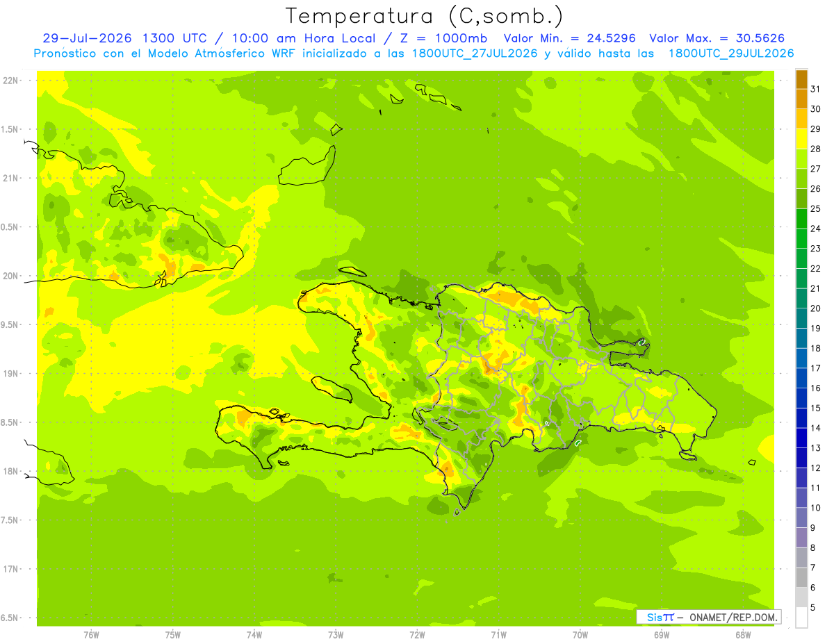Click the "69W" longitude axis label
The width and height of the screenshot is (834, 644).
click(x=662, y=635)
